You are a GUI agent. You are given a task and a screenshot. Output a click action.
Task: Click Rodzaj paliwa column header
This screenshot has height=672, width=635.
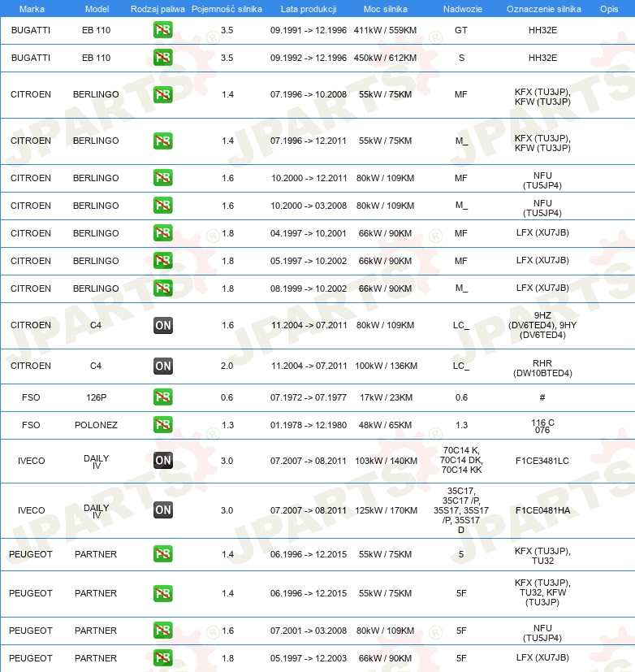tap(158, 9)
